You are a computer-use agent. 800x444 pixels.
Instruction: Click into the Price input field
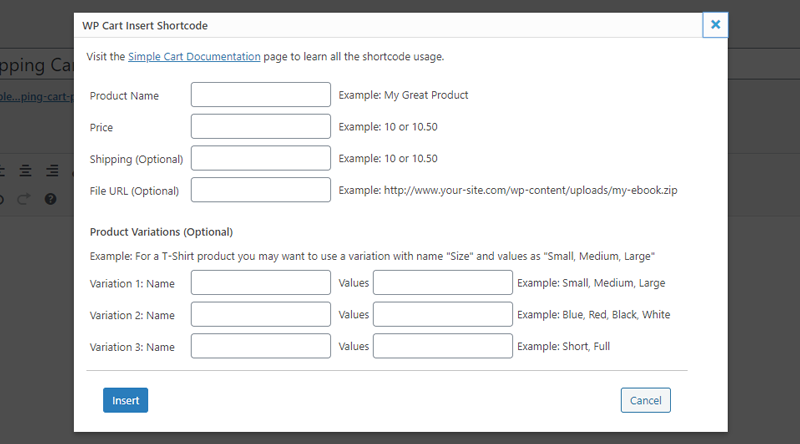[261, 127]
